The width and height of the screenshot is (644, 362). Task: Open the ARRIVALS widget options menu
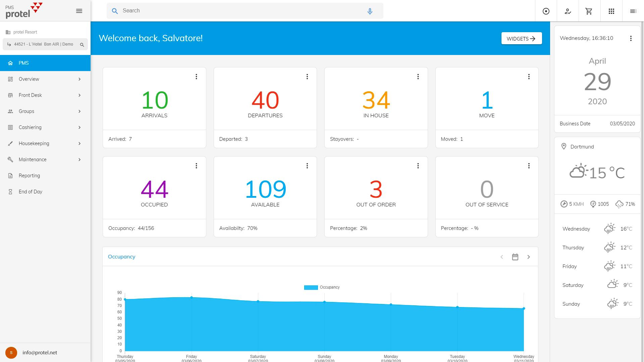196,76
